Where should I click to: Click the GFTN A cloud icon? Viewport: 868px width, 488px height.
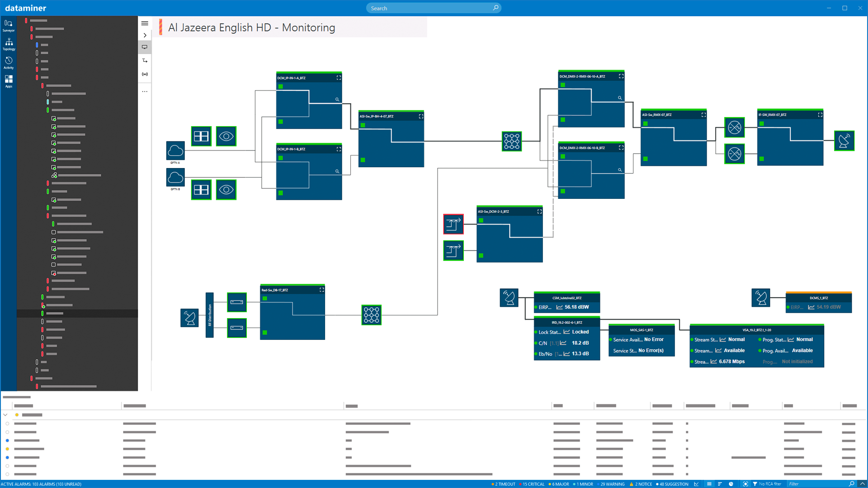[x=175, y=150]
